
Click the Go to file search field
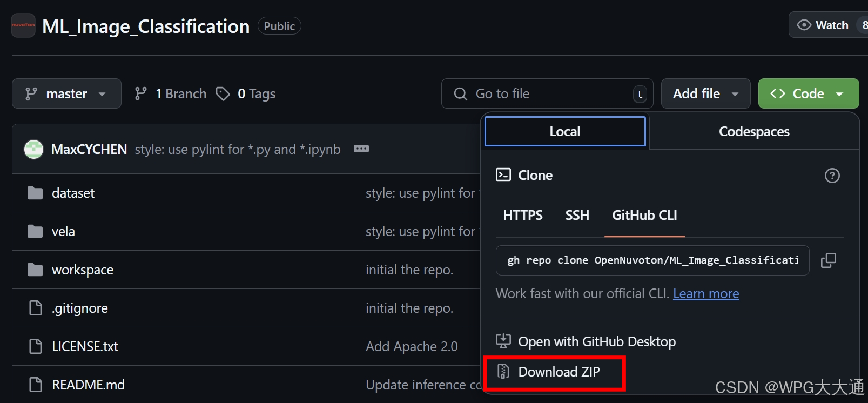coord(547,93)
